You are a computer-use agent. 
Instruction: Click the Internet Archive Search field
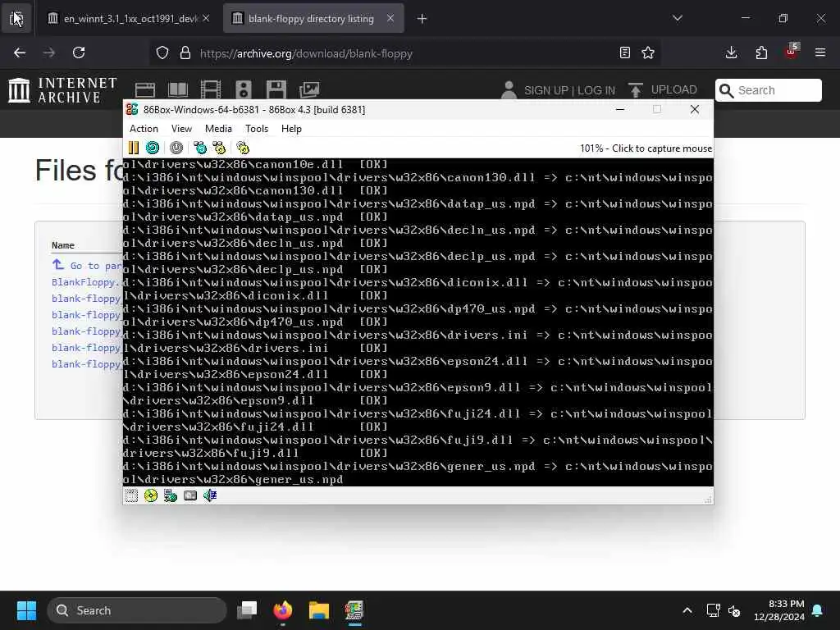pos(768,90)
